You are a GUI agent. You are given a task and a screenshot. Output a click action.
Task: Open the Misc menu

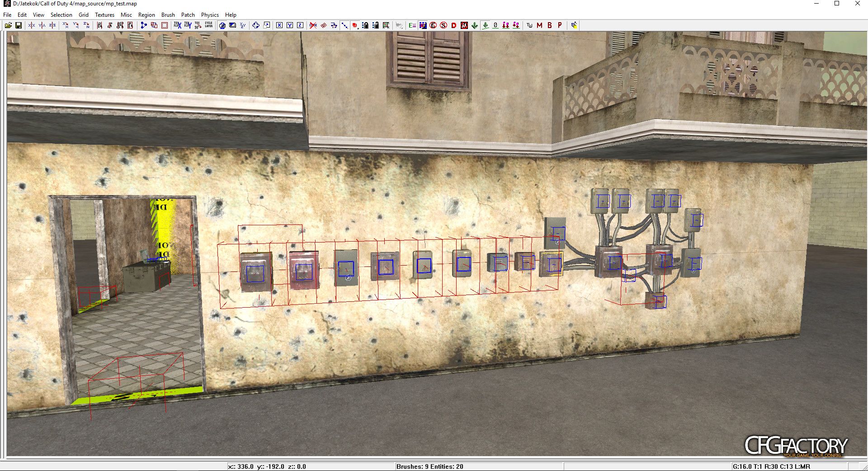[126, 15]
